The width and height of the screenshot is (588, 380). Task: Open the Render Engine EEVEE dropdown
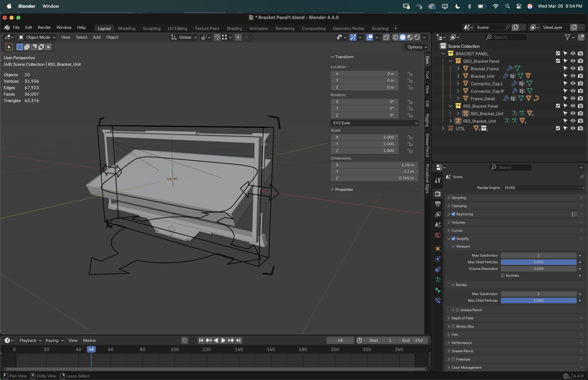(544, 188)
